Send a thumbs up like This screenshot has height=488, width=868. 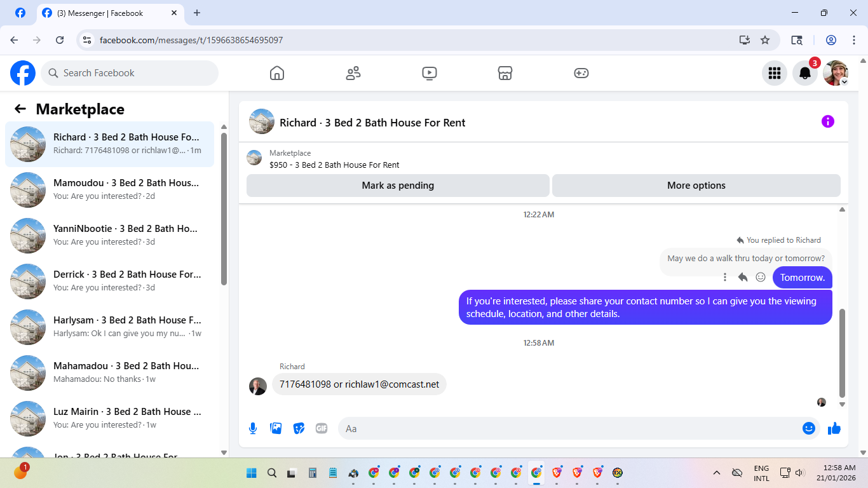[x=834, y=428]
